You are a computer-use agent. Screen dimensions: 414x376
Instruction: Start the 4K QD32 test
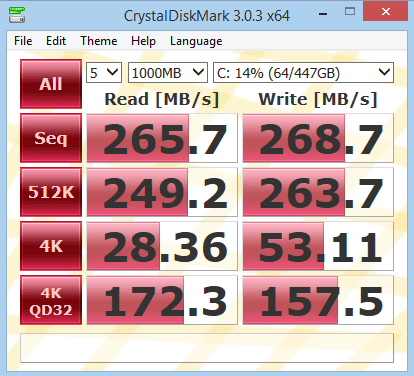[51, 300]
